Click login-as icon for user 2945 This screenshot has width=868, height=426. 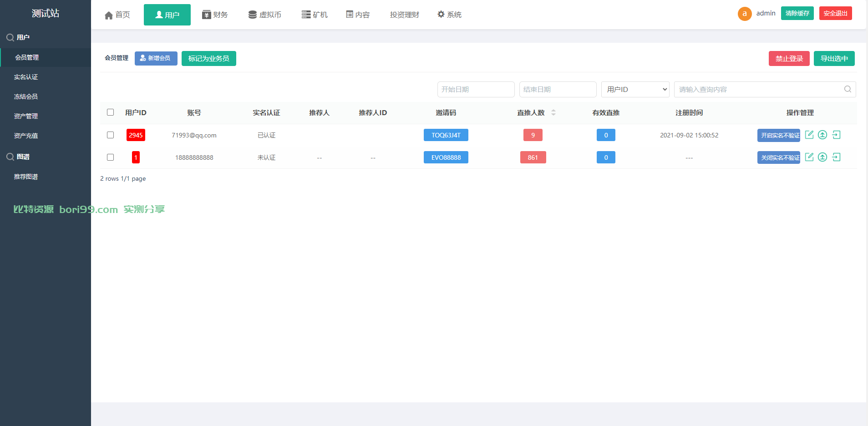[x=836, y=135]
